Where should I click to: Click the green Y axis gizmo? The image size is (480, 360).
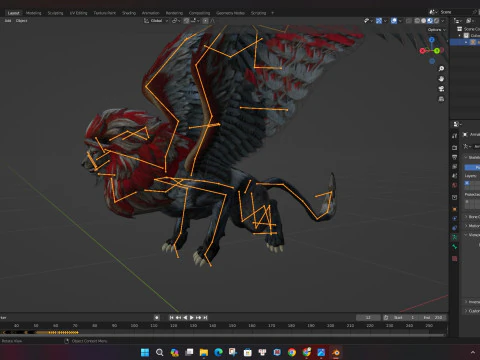tap(437, 51)
